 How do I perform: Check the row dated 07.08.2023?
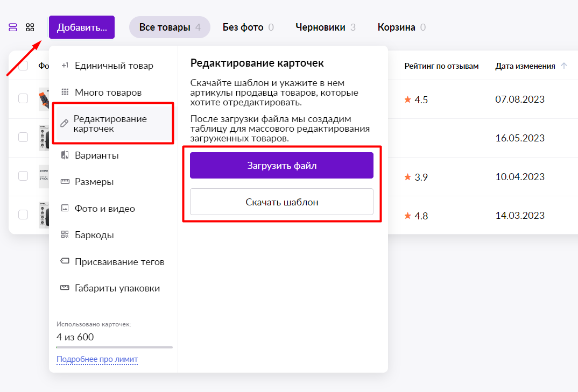tap(23, 99)
